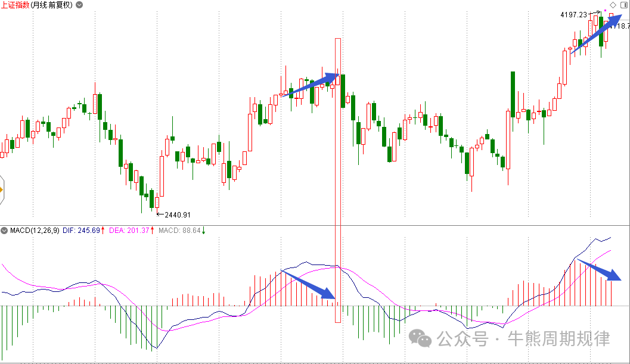Screen dimensions: 630x364
Task: Click the DIF: 245.69 value
Action: (x=81, y=231)
